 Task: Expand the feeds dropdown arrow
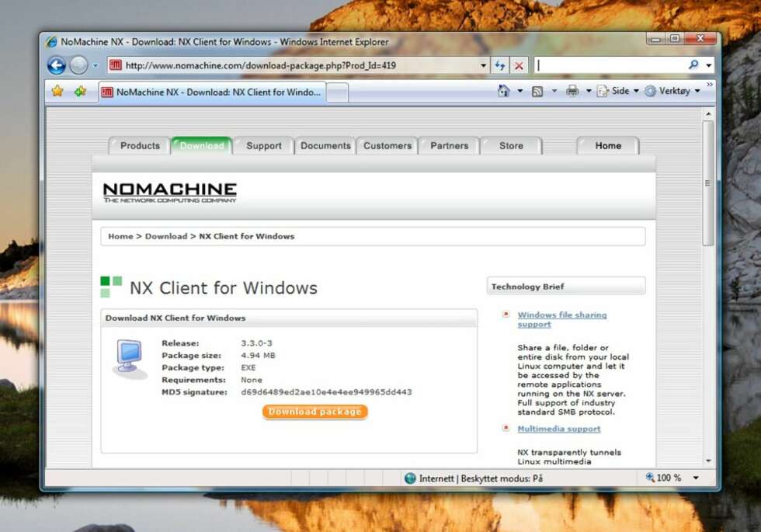point(554,91)
